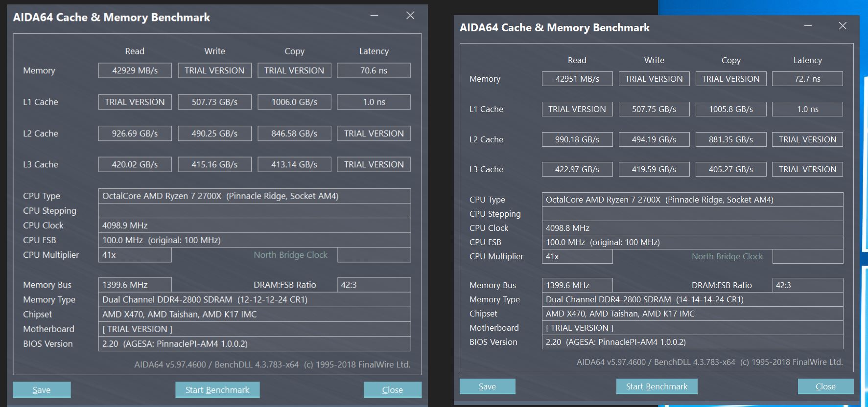Select Memory Latency 70.6 ns value
The image size is (868, 407).
(374, 70)
